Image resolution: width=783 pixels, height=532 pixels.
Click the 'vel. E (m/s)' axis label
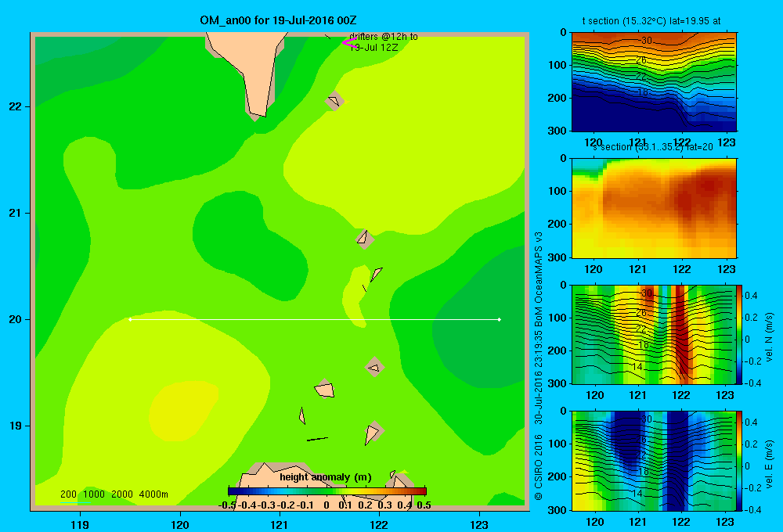click(x=769, y=464)
